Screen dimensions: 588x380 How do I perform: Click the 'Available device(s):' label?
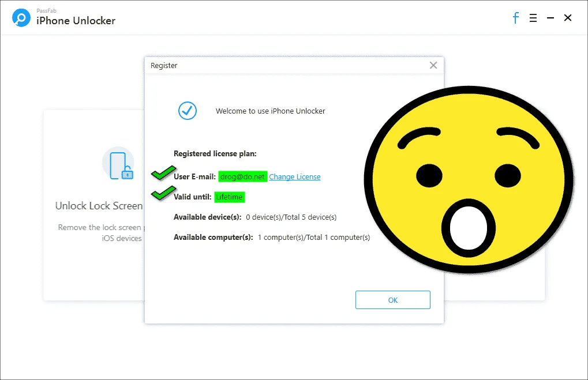click(207, 217)
